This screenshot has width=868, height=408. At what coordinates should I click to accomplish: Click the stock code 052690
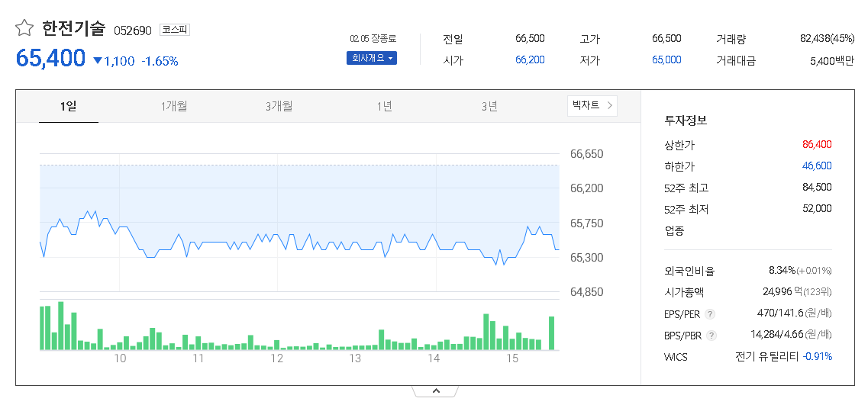pos(132,31)
